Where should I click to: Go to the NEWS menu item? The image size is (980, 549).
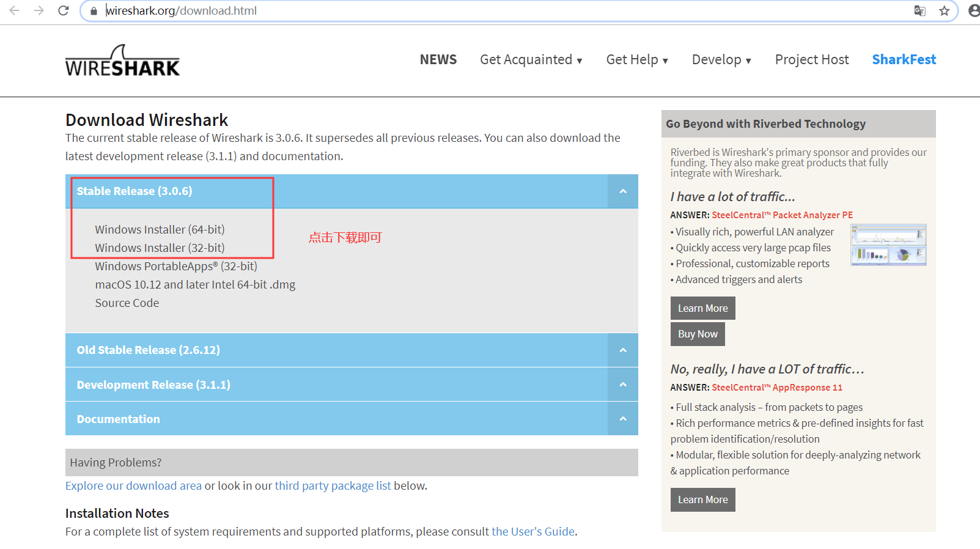[x=438, y=60]
